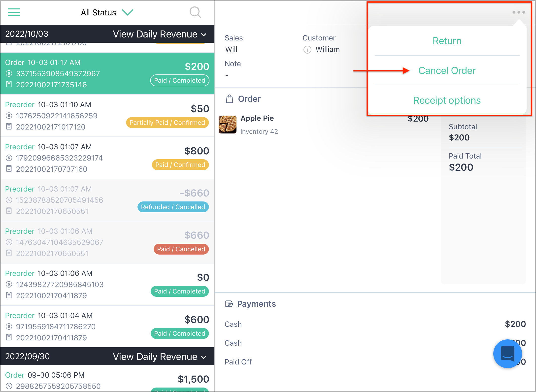Image resolution: width=536 pixels, height=392 pixels.
Task: Select the Refunded / Cancelled -$660 preorder
Action: pyautogui.click(x=107, y=200)
